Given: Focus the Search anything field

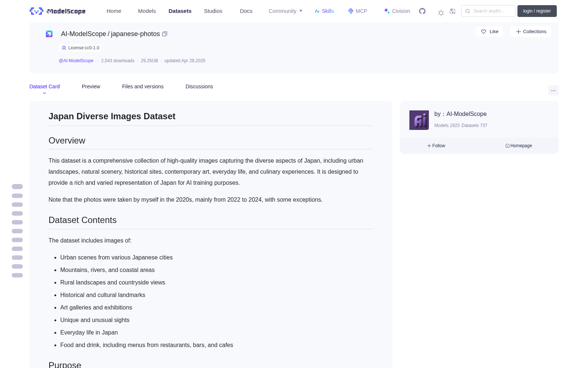Looking at the screenshot, I should pyautogui.click(x=488, y=11).
